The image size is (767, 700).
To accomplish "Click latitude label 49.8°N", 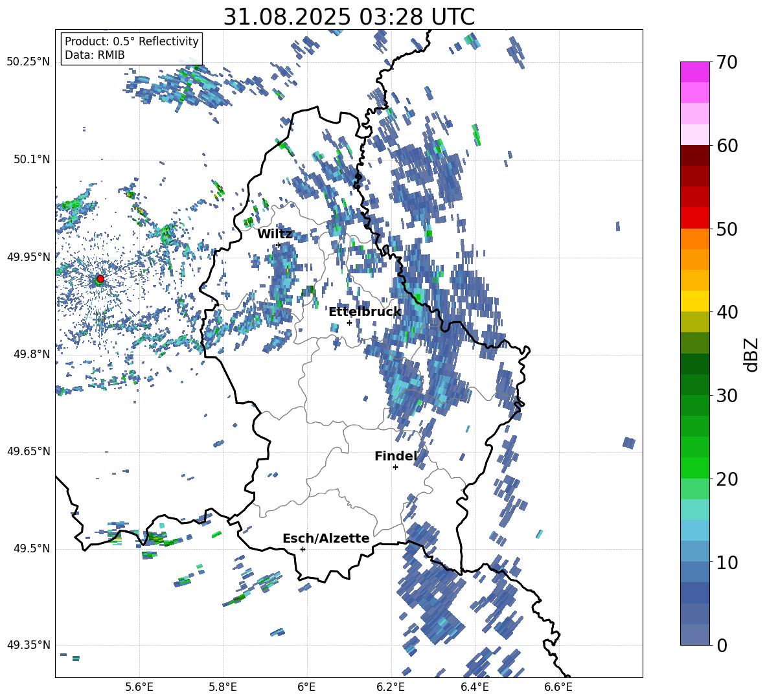I will 31,354.
